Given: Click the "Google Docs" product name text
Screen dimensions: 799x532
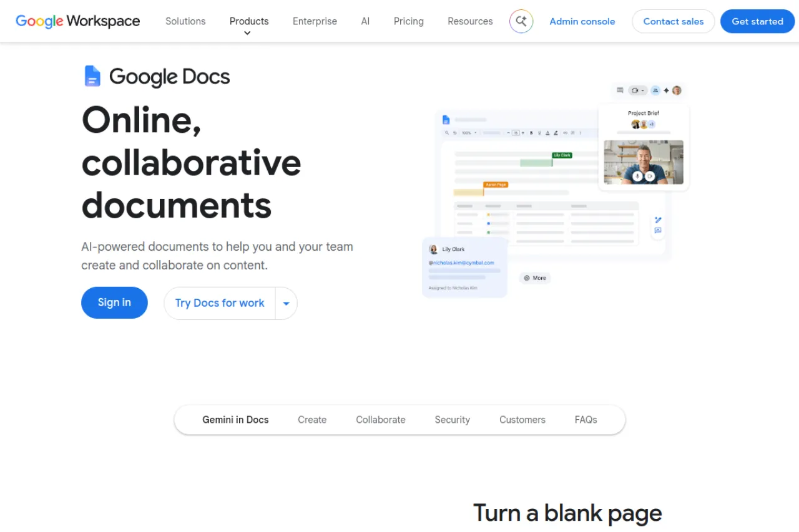Looking at the screenshot, I should pos(170,77).
